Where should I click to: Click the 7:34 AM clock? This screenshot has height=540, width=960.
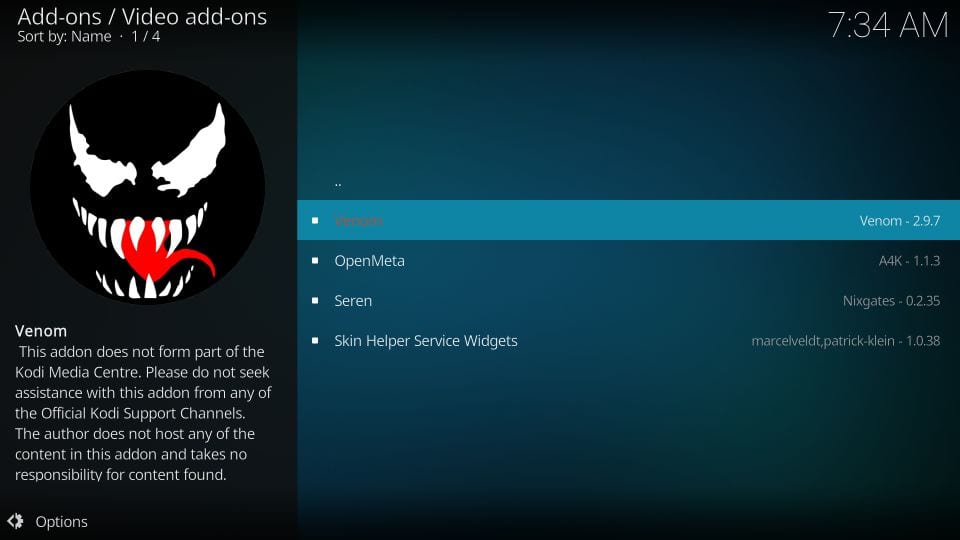888,25
